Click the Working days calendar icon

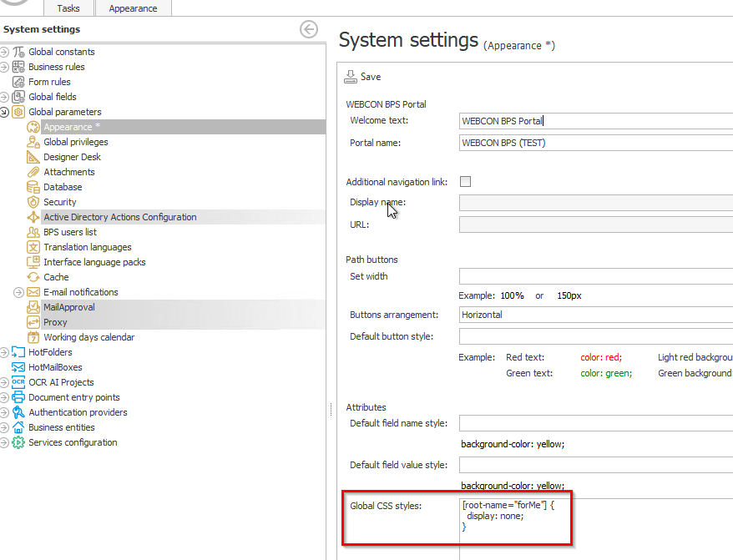pos(33,337)
